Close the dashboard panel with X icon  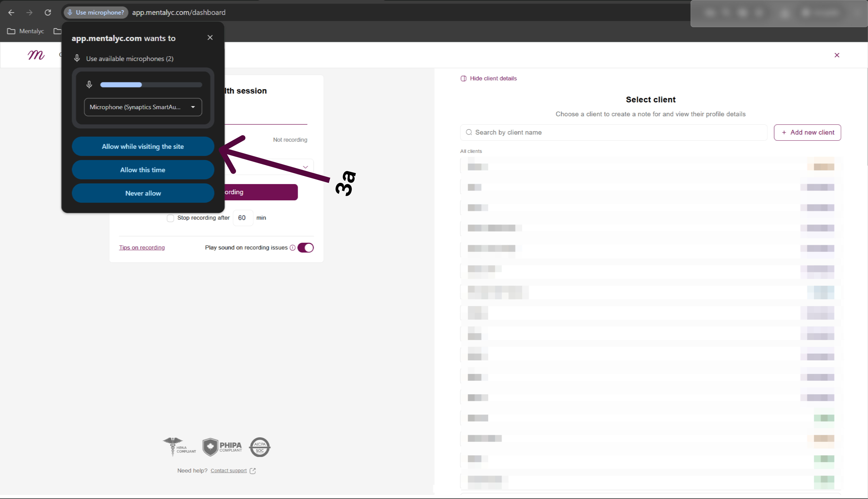[x=837, y=55]
